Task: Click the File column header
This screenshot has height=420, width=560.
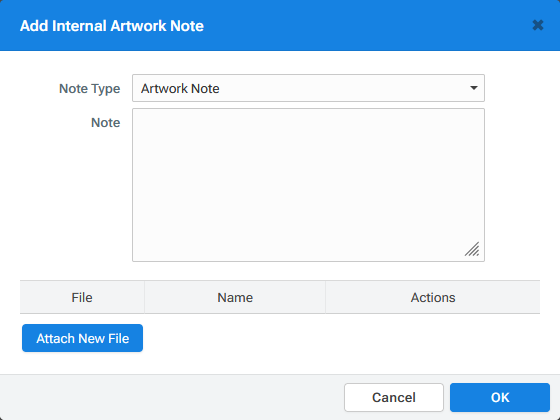Action: pos(82,297)
